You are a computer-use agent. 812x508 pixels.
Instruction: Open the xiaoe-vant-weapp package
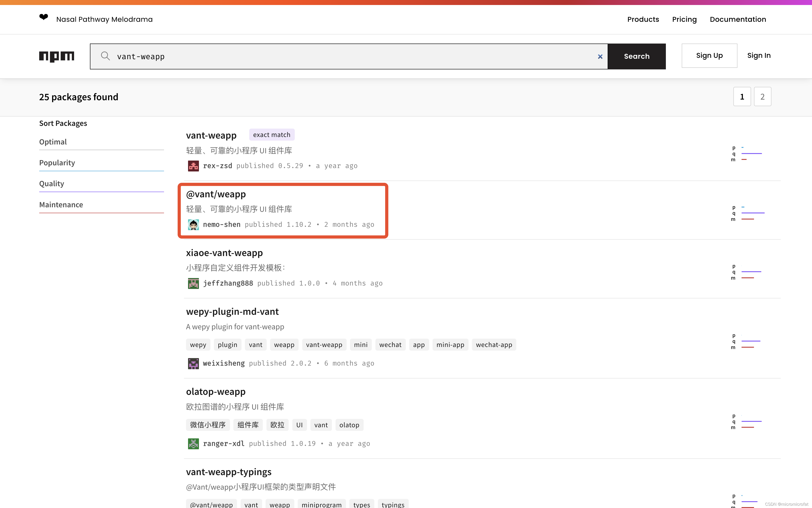coord(224,253)
